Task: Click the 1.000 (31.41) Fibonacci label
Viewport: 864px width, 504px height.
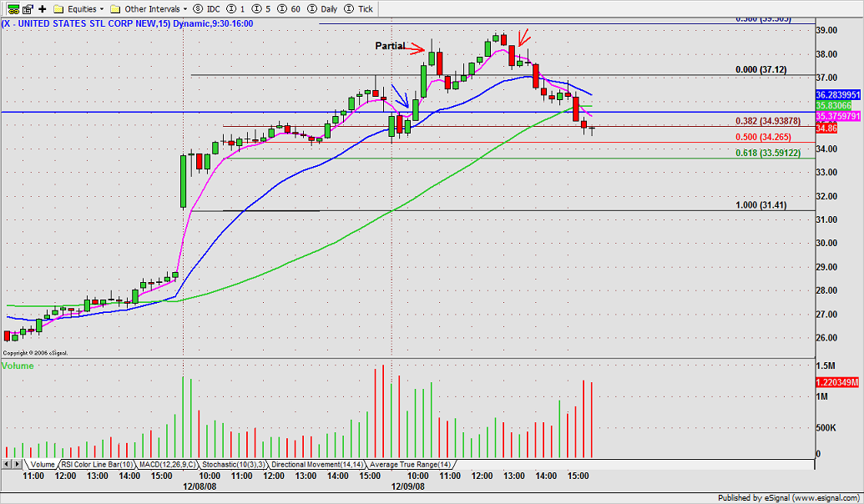Action: pos(761,205)
